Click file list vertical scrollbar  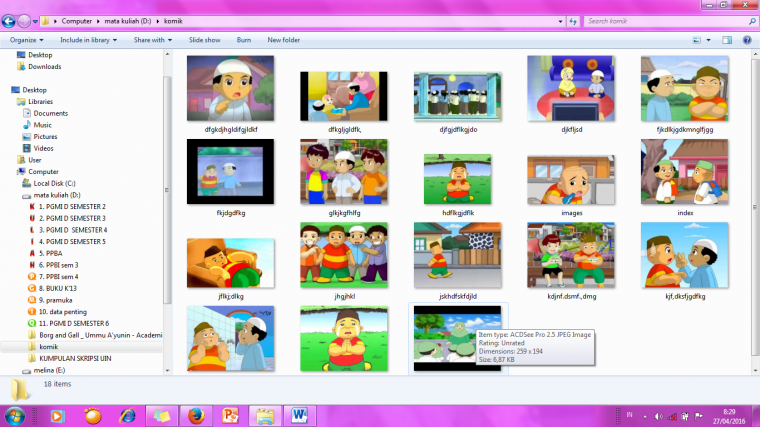coord(755,208)
